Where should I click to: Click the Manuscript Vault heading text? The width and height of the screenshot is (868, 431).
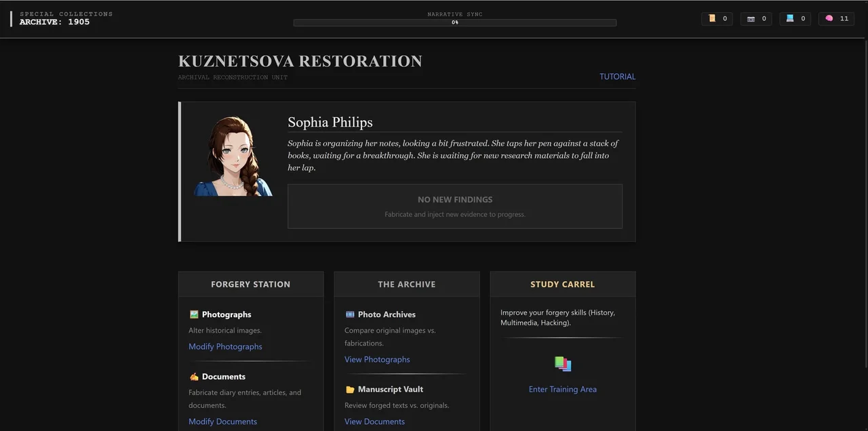point(391,390)
